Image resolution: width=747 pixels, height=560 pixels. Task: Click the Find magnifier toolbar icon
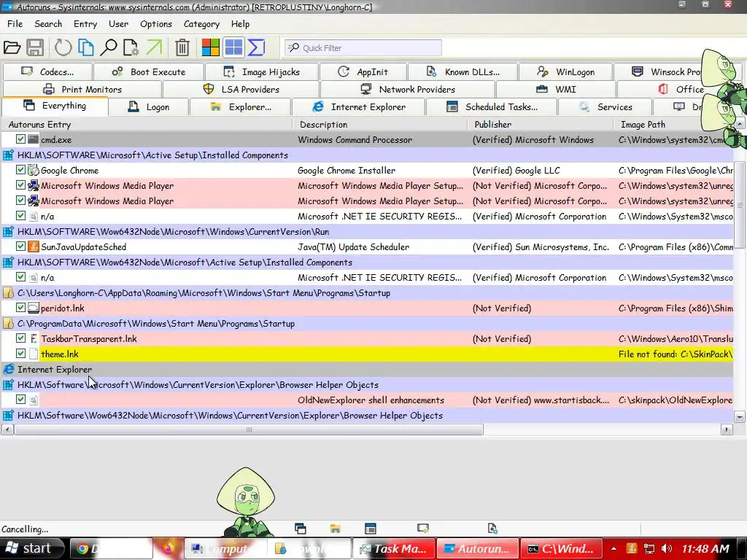coord(109,47)
